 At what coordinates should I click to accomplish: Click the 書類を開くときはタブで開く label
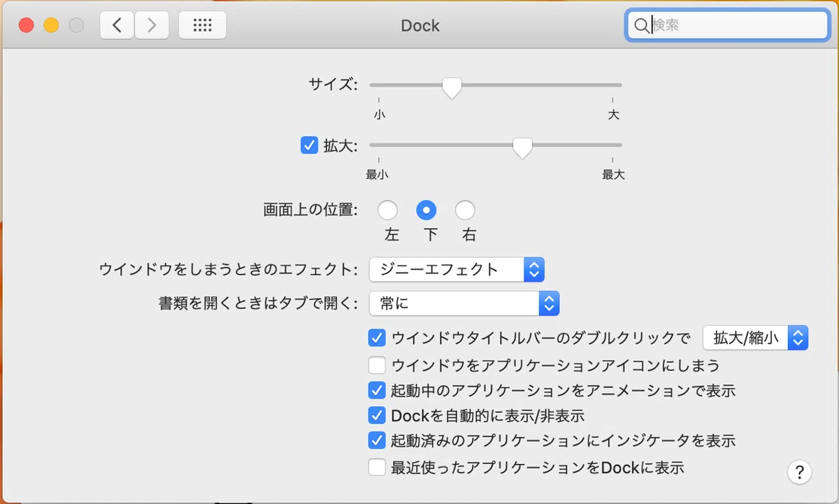tap(259, 303)
